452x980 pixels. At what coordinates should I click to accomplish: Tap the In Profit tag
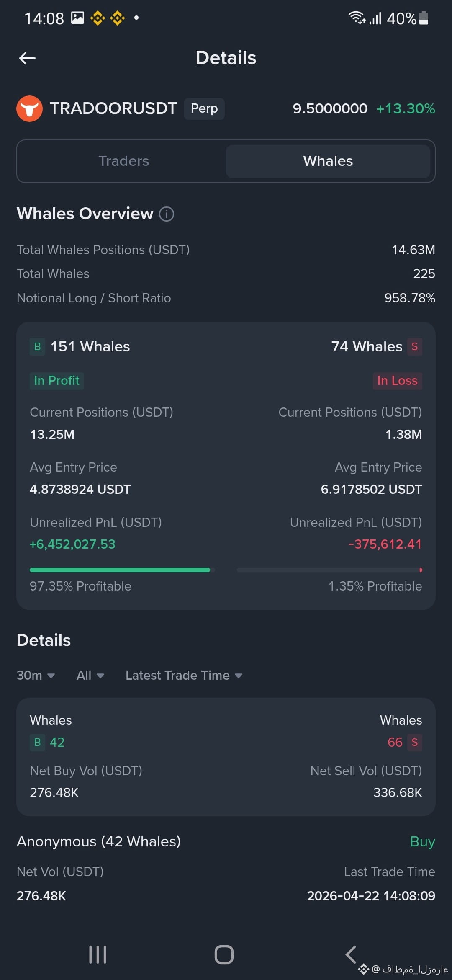[x=56, y=381]
